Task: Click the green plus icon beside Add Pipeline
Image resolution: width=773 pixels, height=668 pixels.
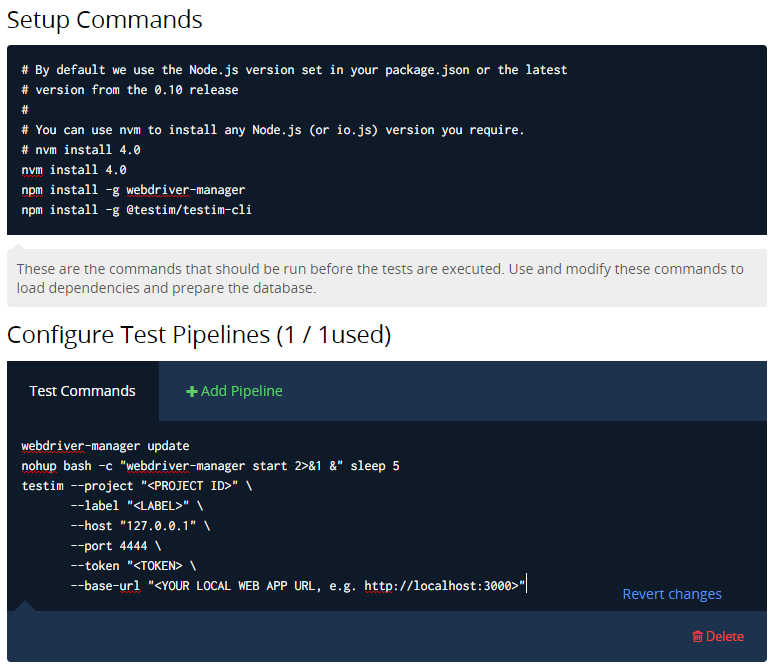Action: tap(191, 391)
